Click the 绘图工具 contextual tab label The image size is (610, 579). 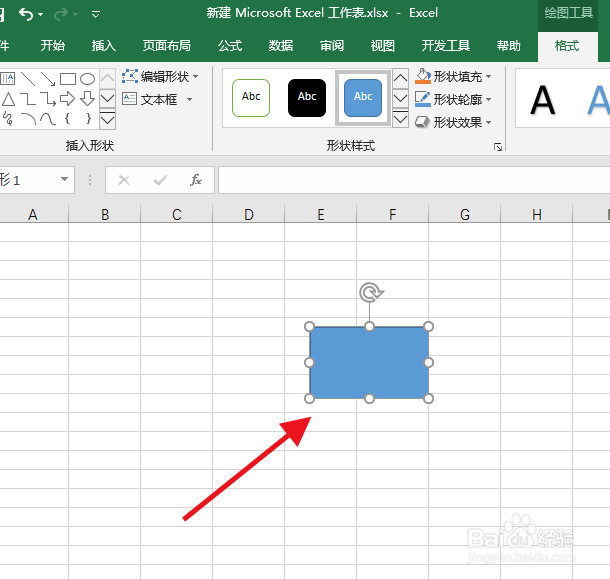[x=568, y=13]
